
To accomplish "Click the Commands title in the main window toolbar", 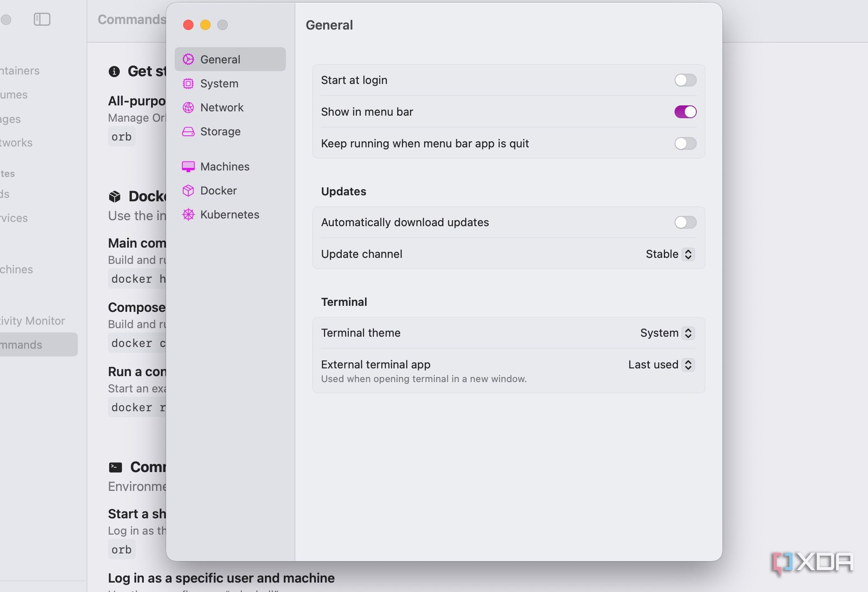I will 132,19.
